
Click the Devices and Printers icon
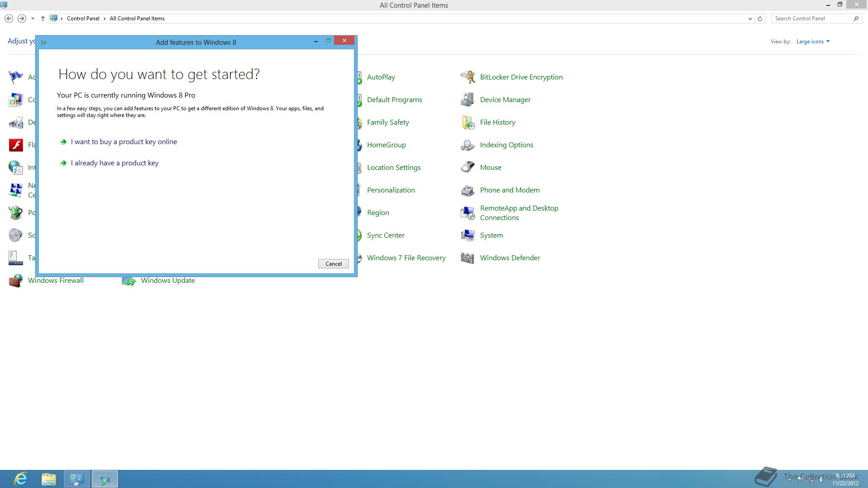[x=16, y=122]
